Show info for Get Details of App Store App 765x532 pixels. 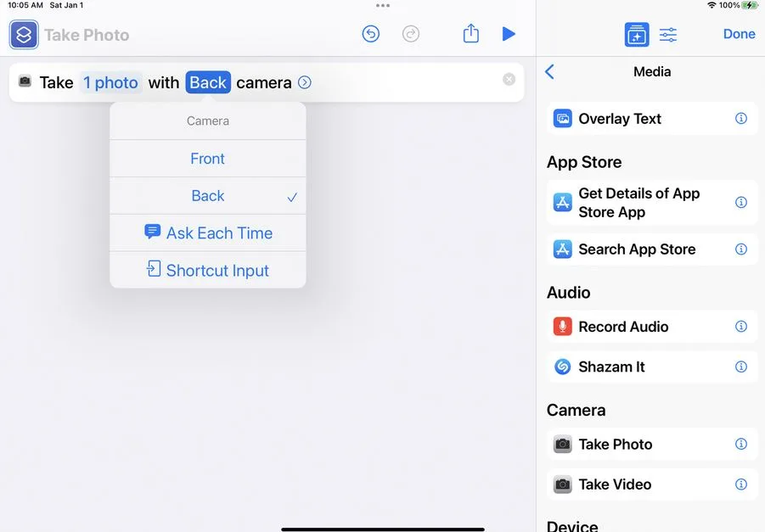[x=740, y=202]
